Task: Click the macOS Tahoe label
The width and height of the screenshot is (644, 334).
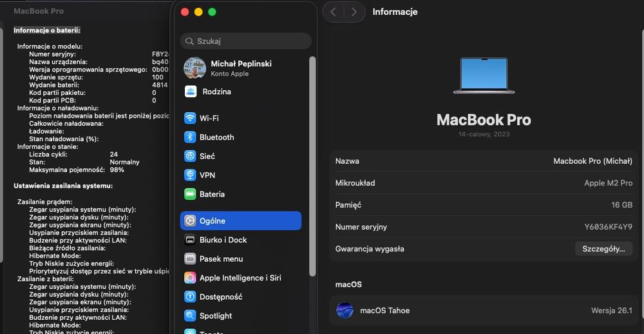Action: (x=385, y=311)
